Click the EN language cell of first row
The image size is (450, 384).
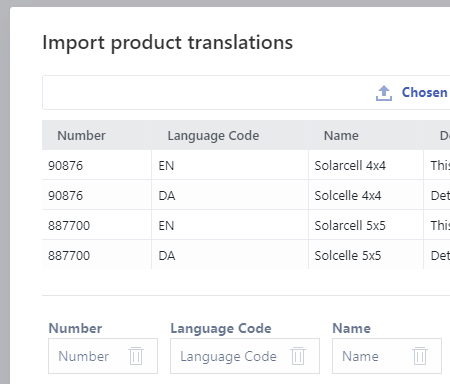tap(230, 165)
